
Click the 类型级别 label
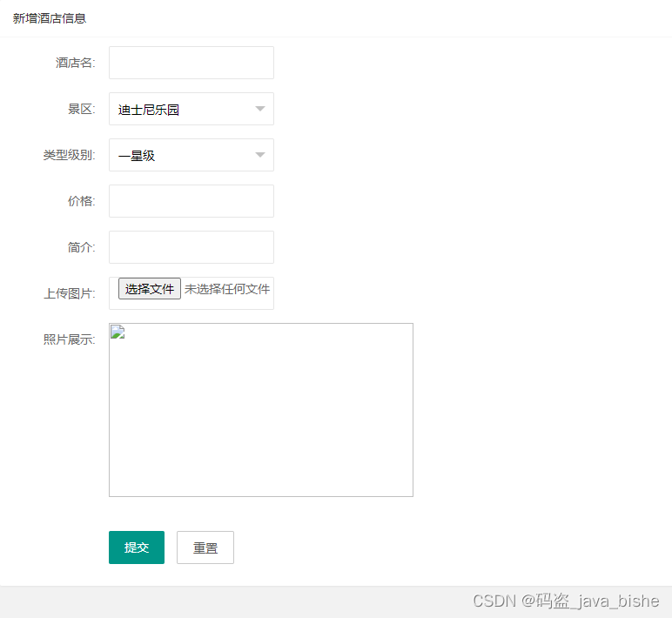(x=69, y=155)
